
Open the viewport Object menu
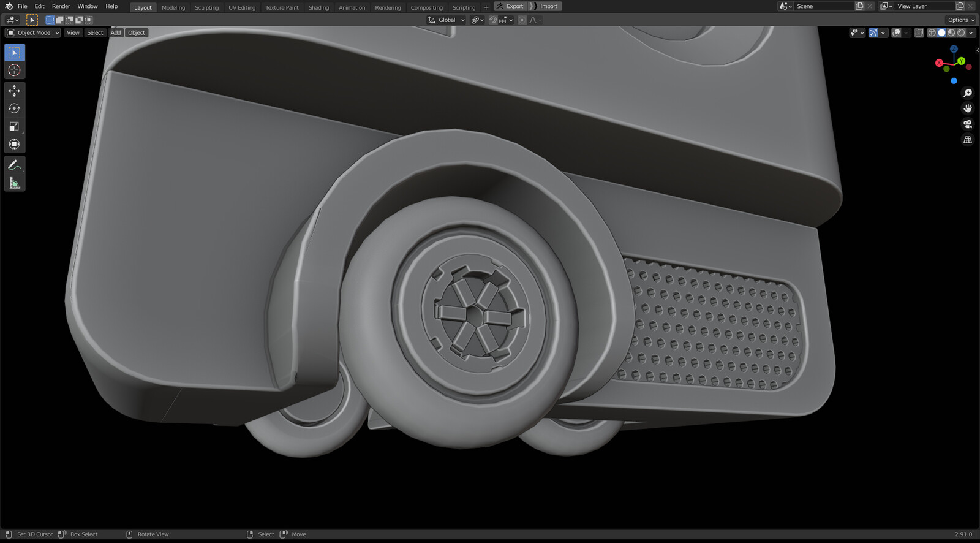[137, 33]
